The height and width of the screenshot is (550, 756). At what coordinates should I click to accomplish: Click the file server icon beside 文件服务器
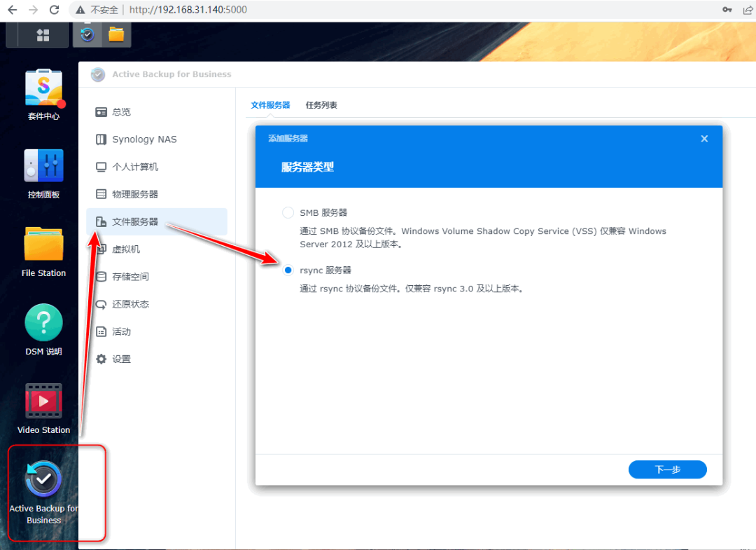point(101,221)
